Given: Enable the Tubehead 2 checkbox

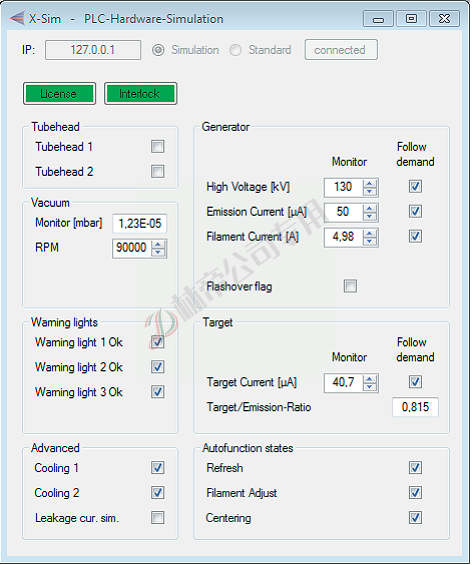Looking at the screenshot, I should pyautogui.click(x=157, y=172).
